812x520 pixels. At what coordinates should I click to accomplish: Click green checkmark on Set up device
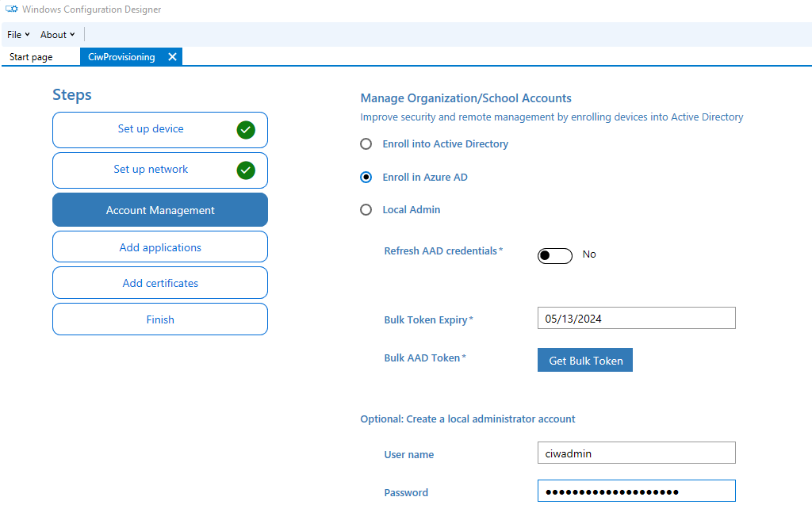point(246,129)
